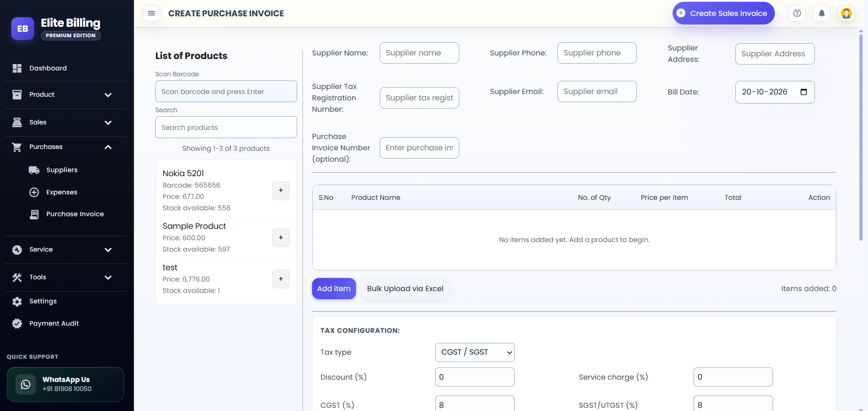Viewport: 868px width, 411px height.
Task: Click the Payment Audit badge icon
Action: point(17,323)
